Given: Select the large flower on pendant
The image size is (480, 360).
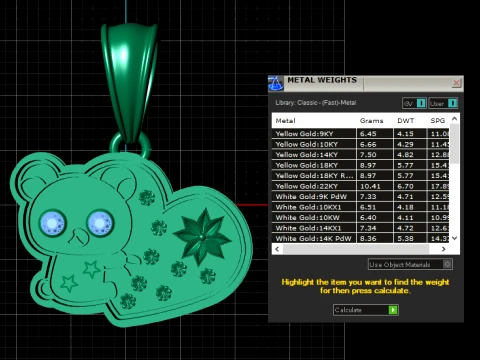Looking at the screenshot, I should (x=202, y=236).
